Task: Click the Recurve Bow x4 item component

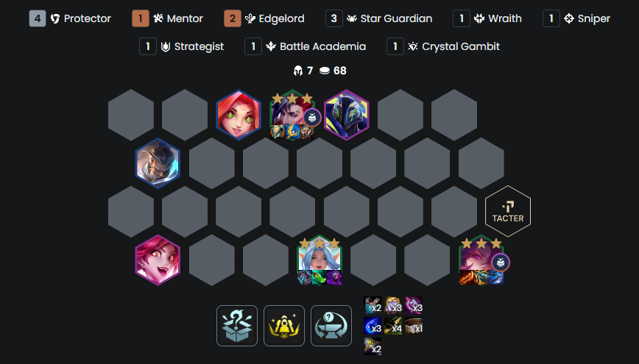Action: click(393, 326)
